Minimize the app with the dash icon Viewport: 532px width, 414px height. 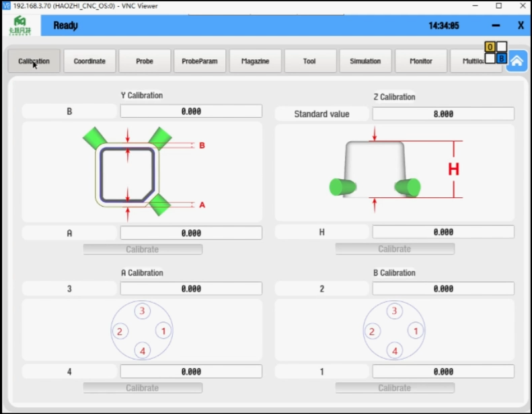click(496, 26)
